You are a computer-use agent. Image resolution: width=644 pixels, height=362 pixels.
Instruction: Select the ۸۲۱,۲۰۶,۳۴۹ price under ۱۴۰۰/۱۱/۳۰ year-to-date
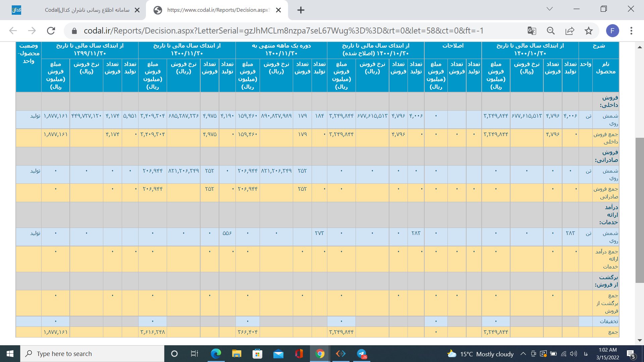click(183, 171)
